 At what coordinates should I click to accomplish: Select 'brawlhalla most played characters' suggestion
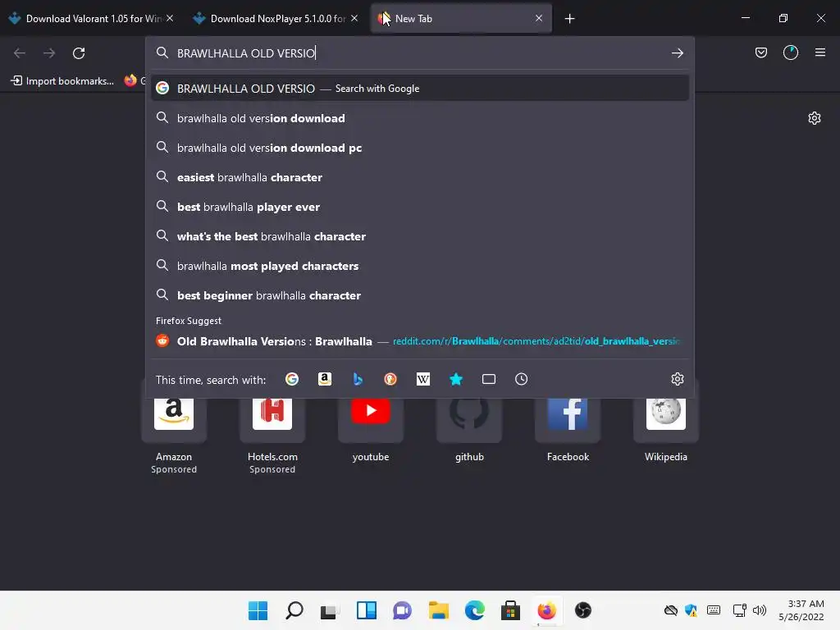[x=419, y=266]
